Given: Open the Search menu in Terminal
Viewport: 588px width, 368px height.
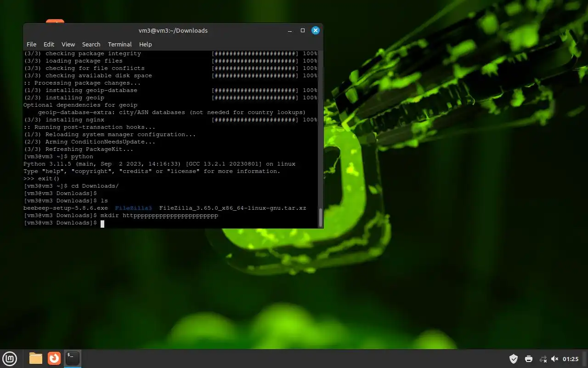Looking at the screenshot, I should (x=91, y=44).
